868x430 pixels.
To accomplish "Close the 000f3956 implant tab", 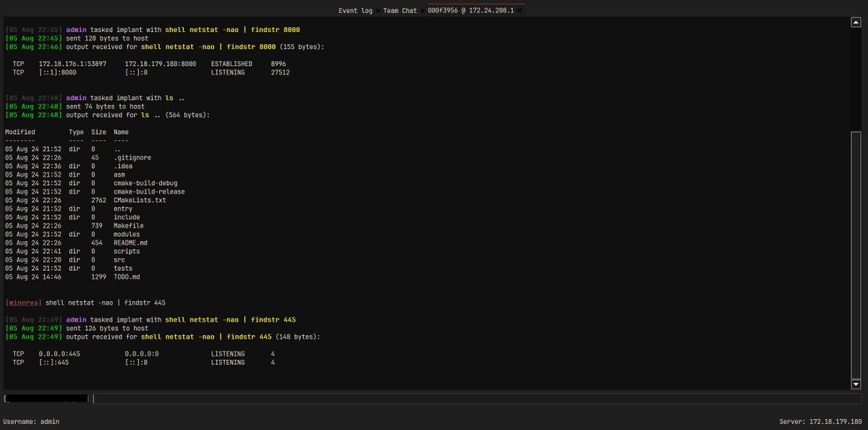I will pyautogui.click(x=520, y=11).
